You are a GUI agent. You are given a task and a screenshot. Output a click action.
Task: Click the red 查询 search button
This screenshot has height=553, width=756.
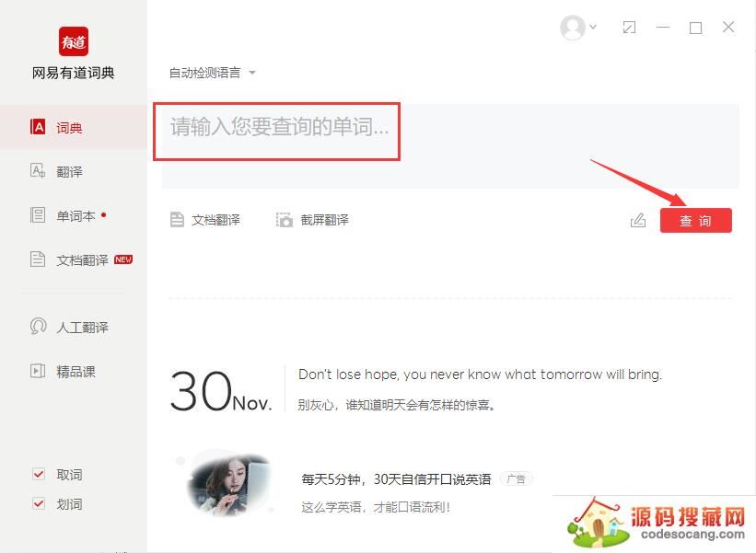pyautogui.click(x=696, y=221)
